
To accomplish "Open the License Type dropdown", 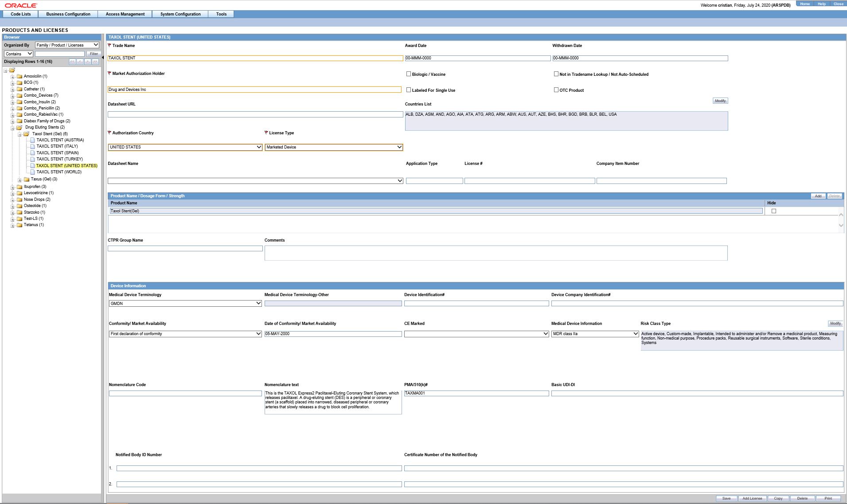I will click(x=334, y=147).
